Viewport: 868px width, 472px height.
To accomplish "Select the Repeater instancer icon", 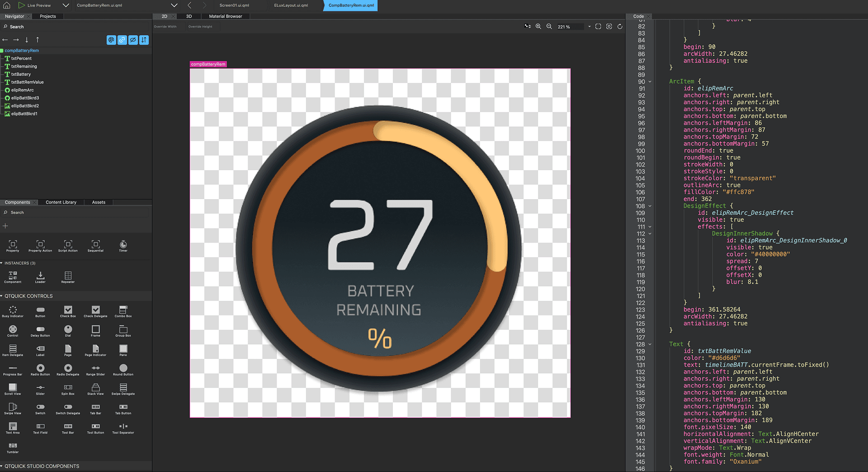I will tap(68, 275).
